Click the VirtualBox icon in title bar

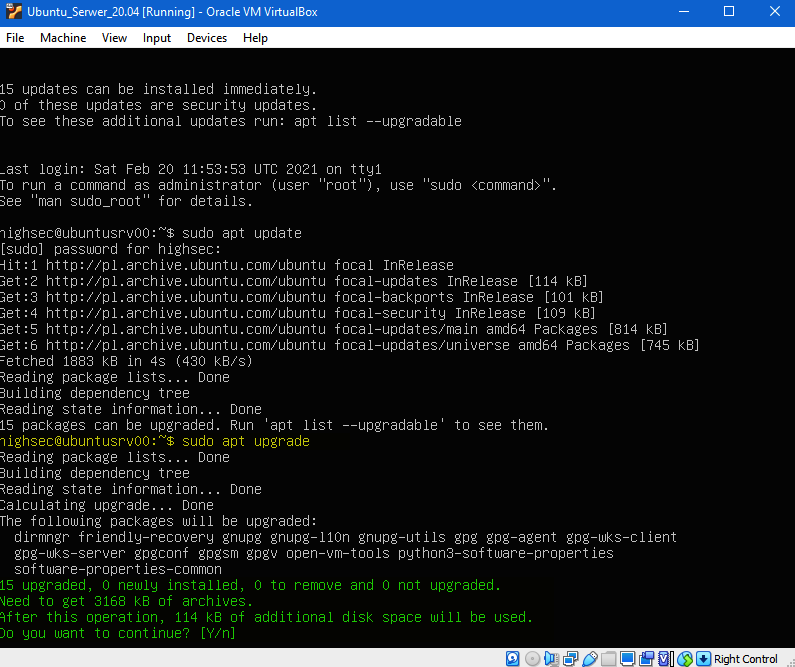pyautogui.click(x=13, y=12)
